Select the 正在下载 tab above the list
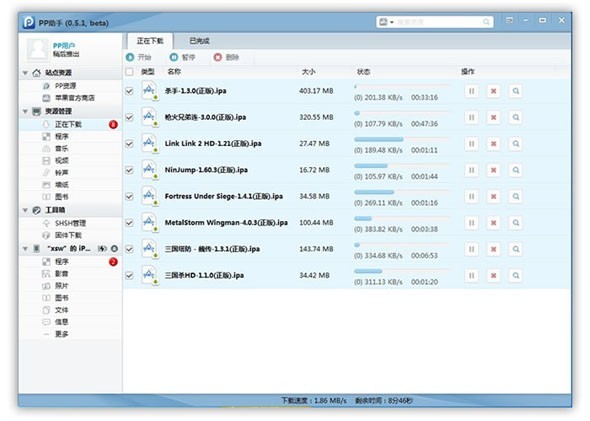Screen dimensions: 590x421 150,41
